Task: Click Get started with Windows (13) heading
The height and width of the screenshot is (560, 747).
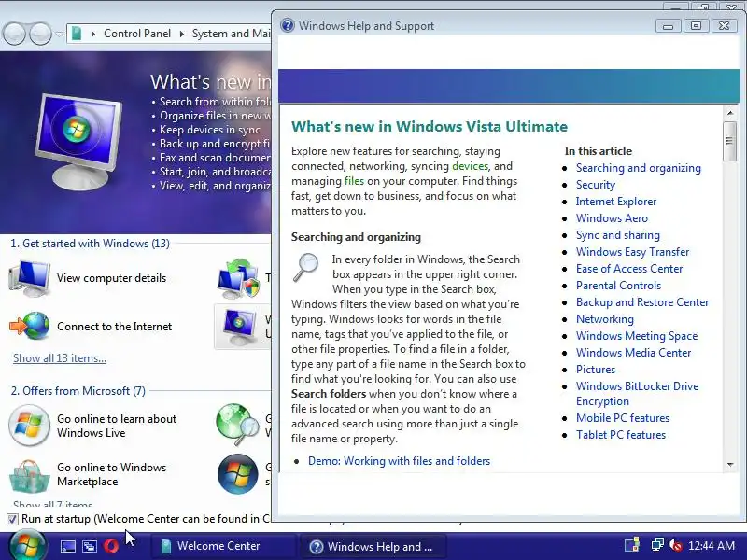Action: 90,244
